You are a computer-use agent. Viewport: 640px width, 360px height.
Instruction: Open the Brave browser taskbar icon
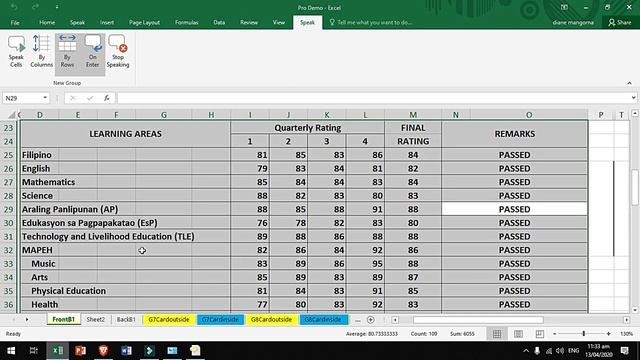[103, 351]
